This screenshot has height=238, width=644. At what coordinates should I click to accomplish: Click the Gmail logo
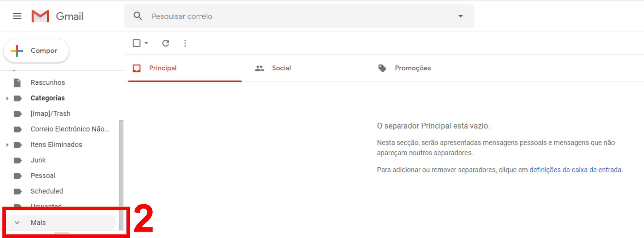[40, 16]
